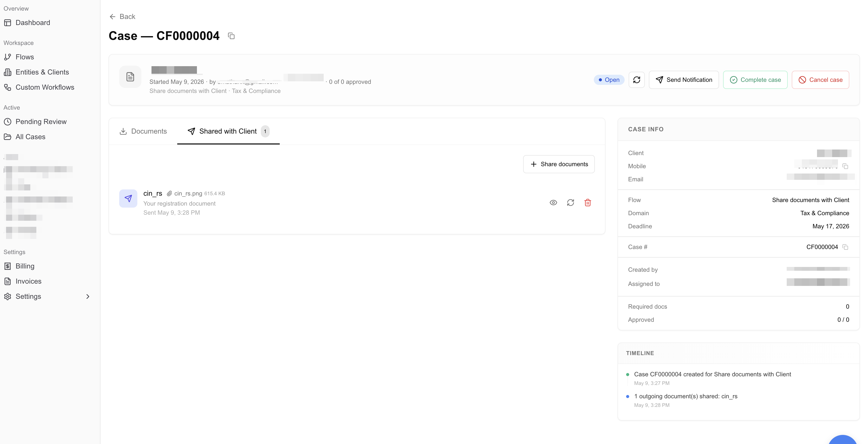This screenshot has width=868, height=444.
Task: Click the TIMELINE section heading
Action: (x=640, y=353)
